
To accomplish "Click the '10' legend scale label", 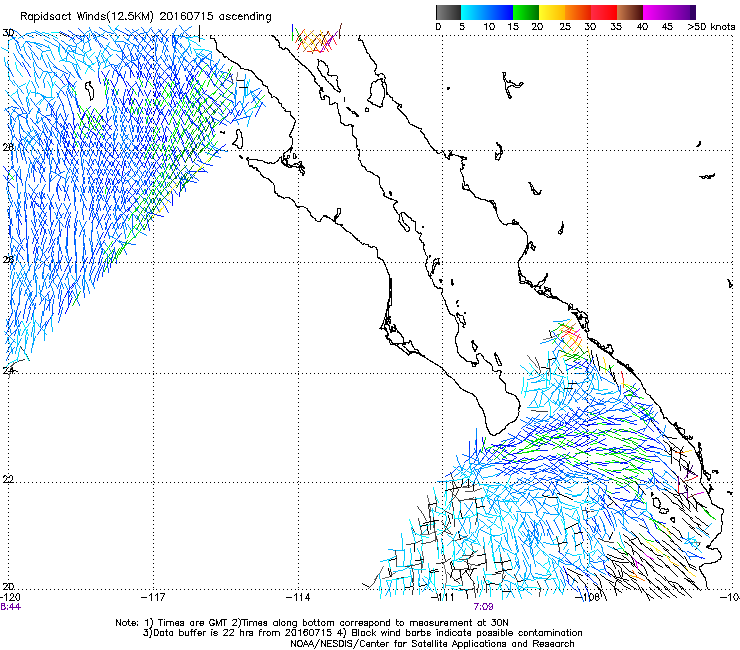I will (489, 27).
